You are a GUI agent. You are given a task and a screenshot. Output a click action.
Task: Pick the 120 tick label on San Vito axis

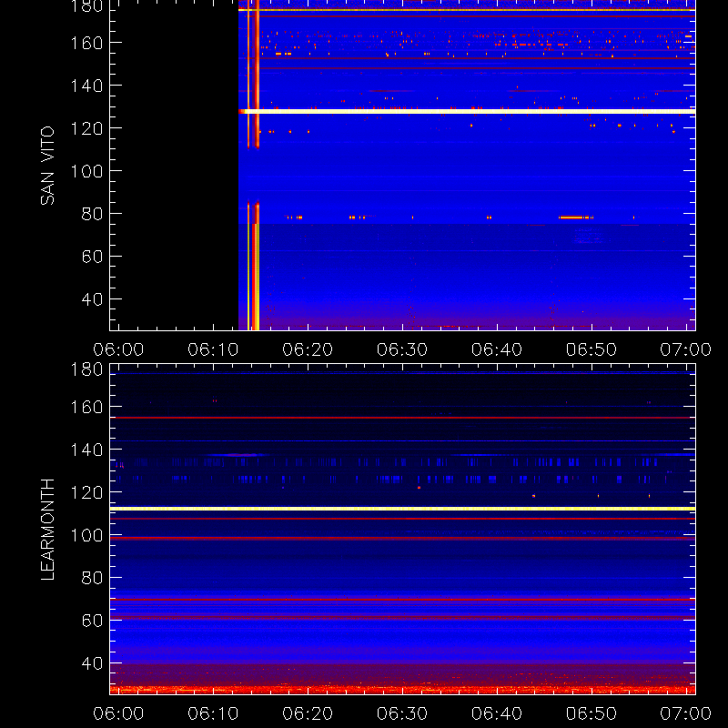pyautogui.click(x=86, y=128)
